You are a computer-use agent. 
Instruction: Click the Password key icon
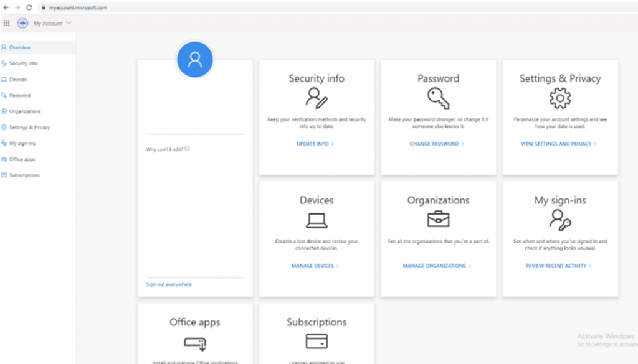438,98
